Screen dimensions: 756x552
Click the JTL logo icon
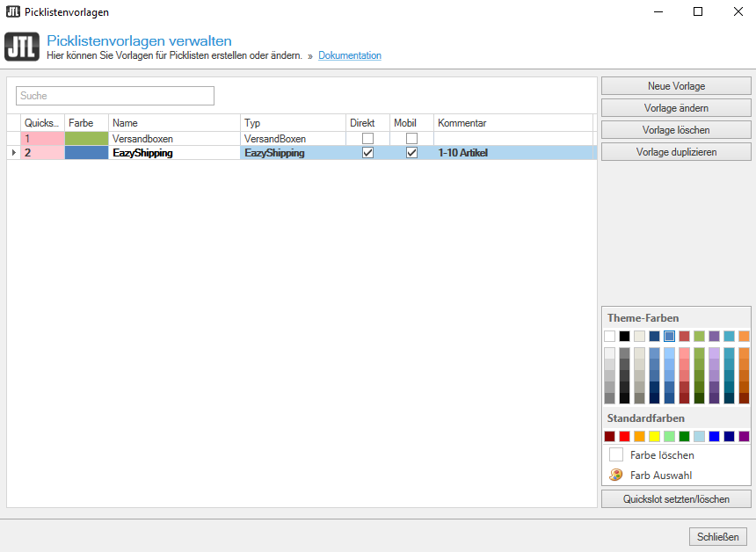[21, 47]
